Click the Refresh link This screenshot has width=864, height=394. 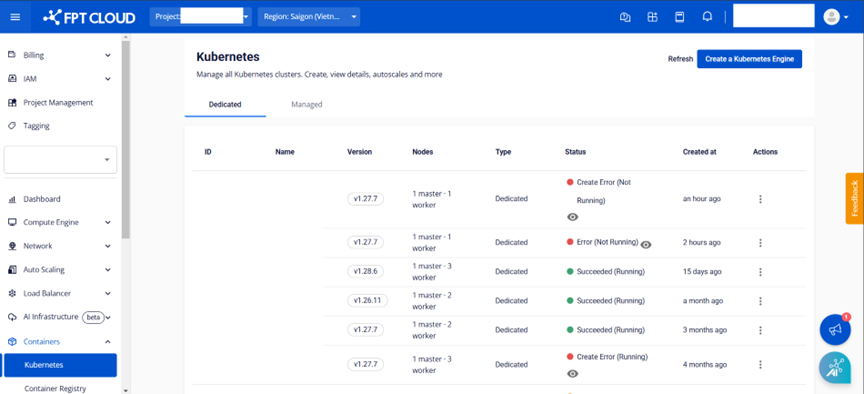tap(680, 59)
